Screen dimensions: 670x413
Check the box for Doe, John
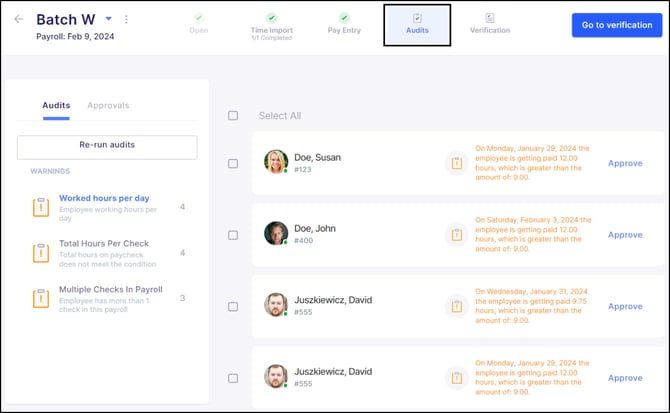pyautogui.click(x=233, y=235)
